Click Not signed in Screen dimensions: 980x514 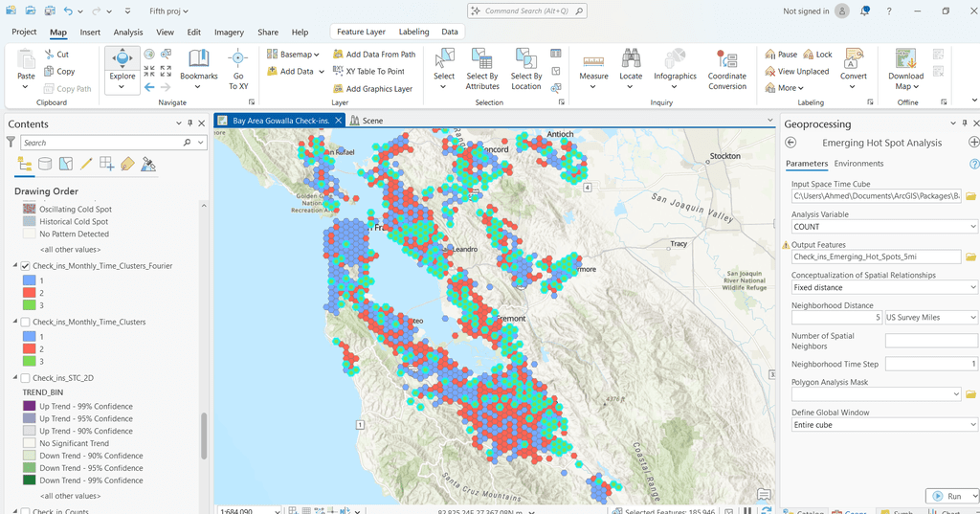[x=806, y=11]
